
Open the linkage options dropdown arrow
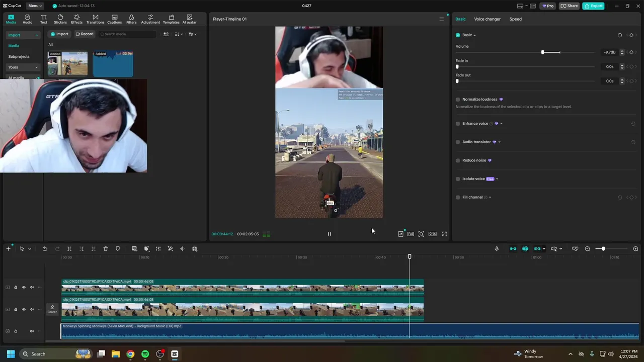coord(544,249)
